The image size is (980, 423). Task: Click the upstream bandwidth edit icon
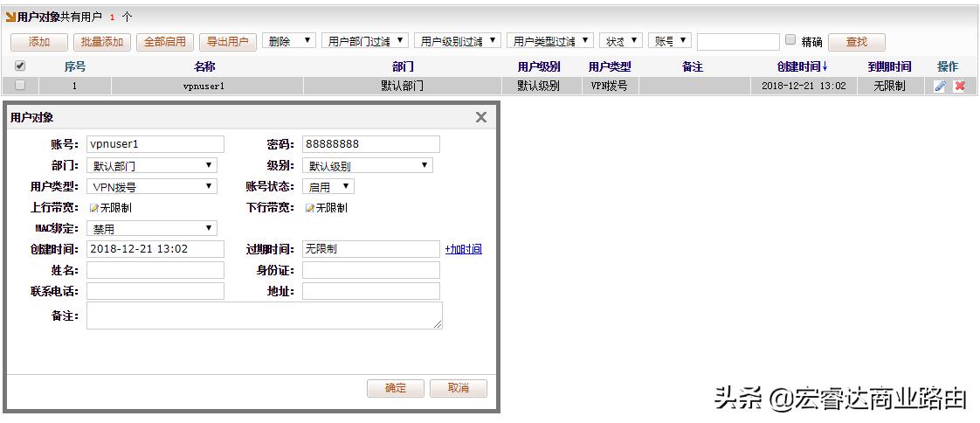click(x=93, y=208)
